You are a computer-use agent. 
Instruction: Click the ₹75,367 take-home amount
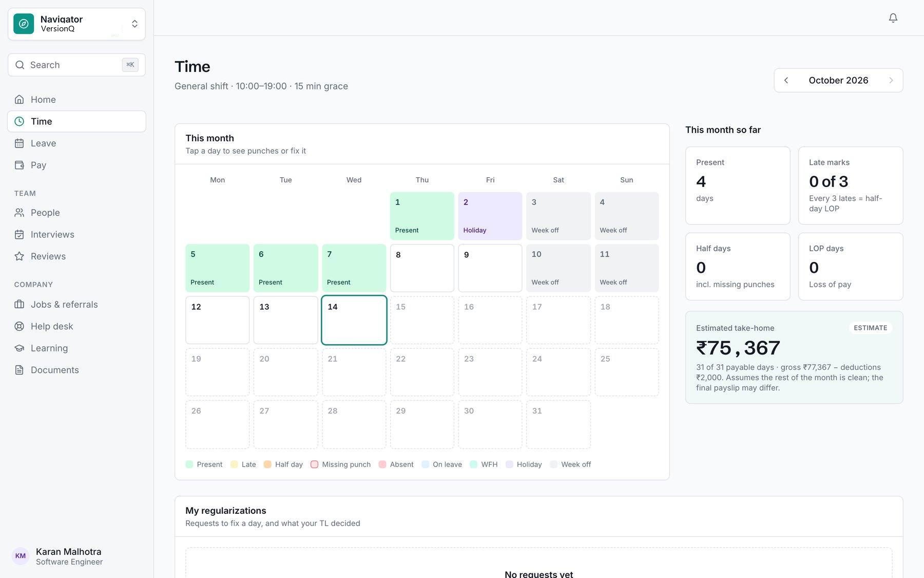pyautogui.click(x=738, y=348)
